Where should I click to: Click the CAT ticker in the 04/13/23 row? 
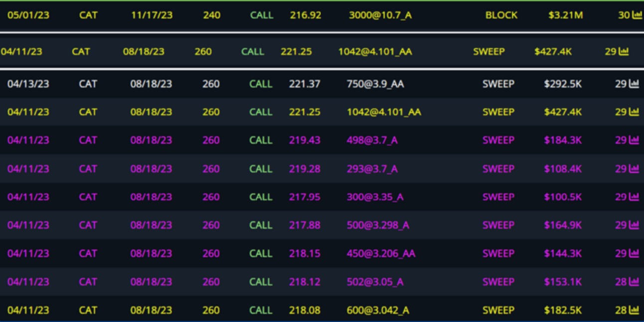pyautogui.click(x=88, y=84)
